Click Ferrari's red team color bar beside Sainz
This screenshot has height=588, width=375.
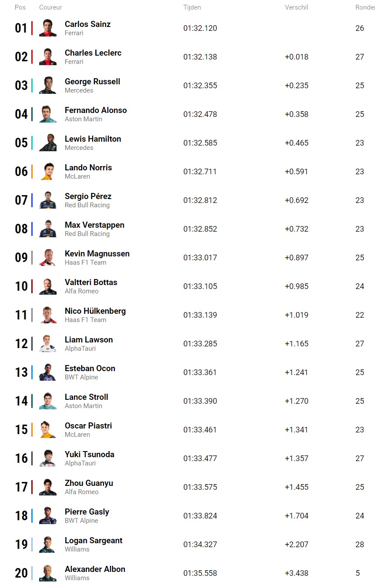32,28
